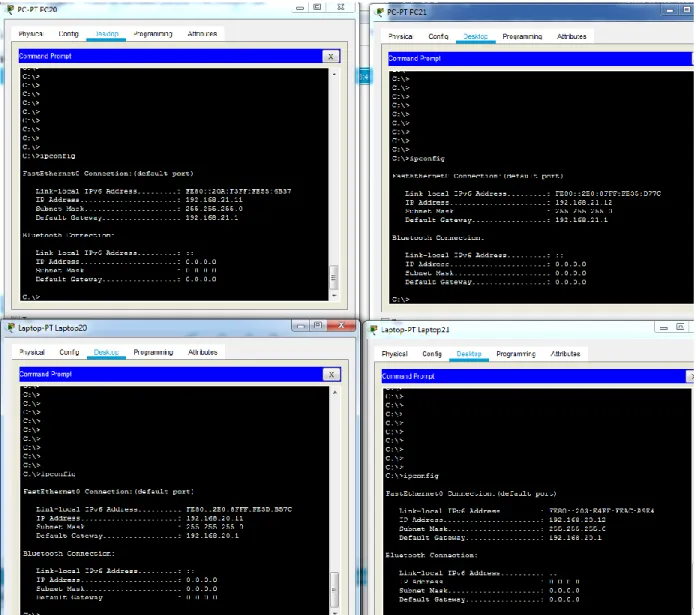
Task: Close the Command Prompt in Laptop20 window
Action: [331, 375]
